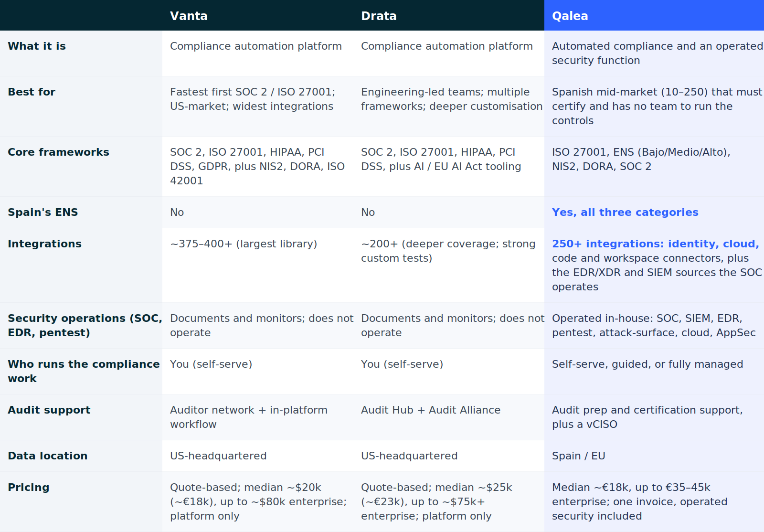764x532 pixels.
Task: Click 'ISO 27001, ENS (Bajo/Medio/Alto)' cell
Action: coord(641,159)
